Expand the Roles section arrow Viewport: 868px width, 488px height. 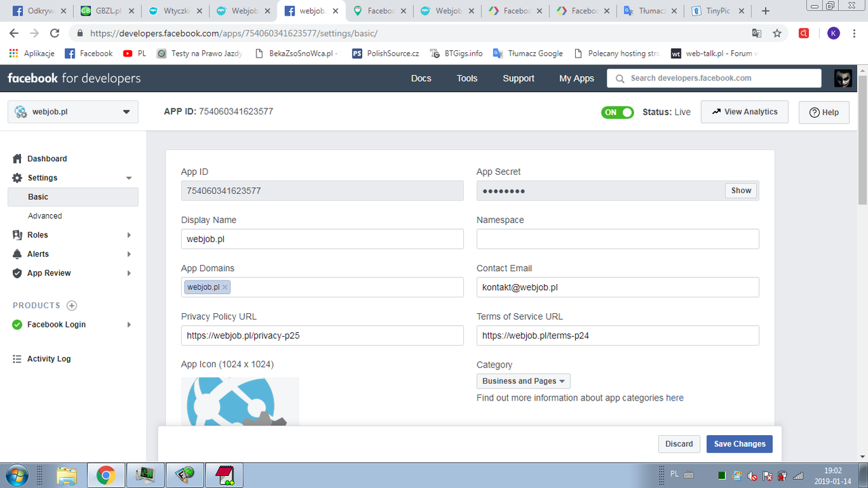129,235
